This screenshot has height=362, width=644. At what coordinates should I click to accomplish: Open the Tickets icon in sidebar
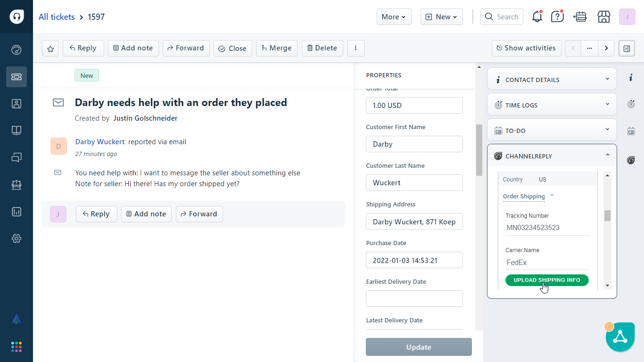17,77
